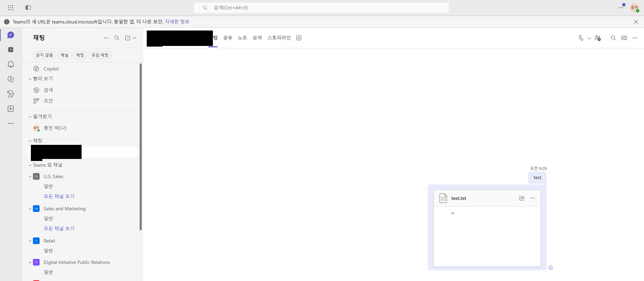Open Copilot icon in left rail
The height and width of the screenshot is (281, 644).
tap(11, 79)
